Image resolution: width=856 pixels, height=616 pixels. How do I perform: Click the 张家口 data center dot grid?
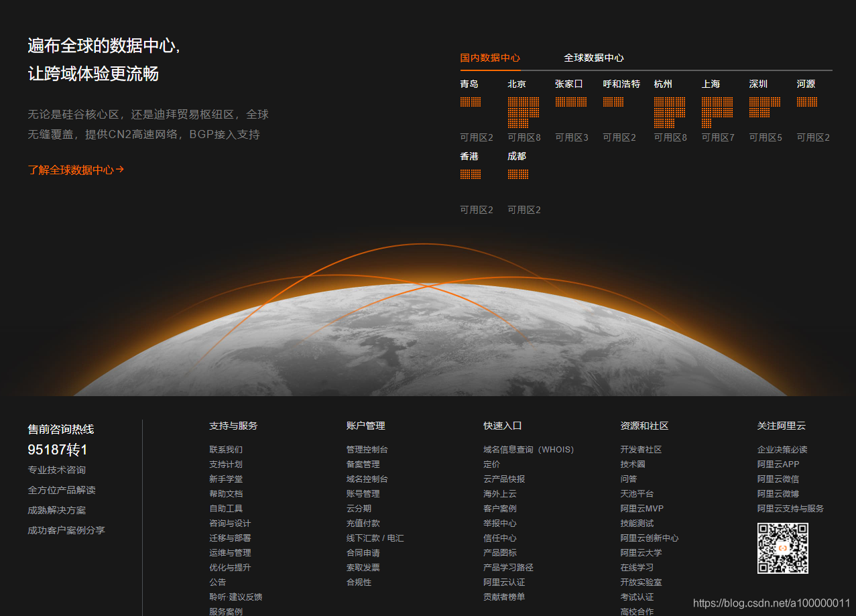pyautogui.click(x=571, y=102)
